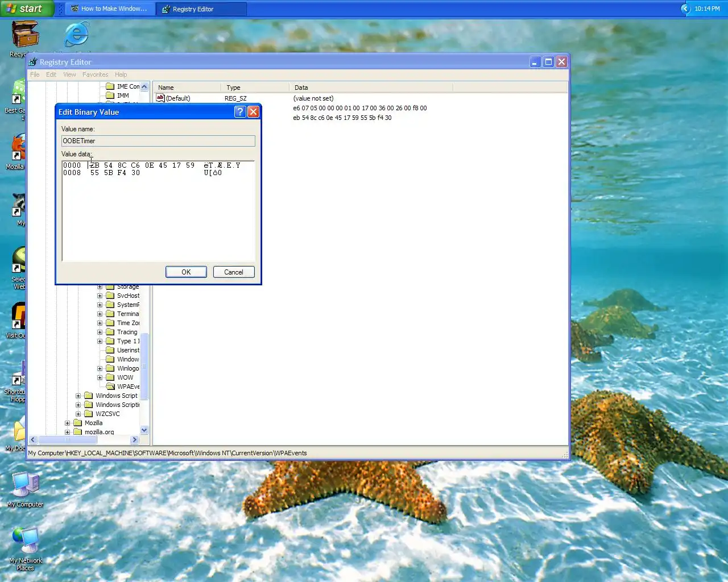Open the File menu in Registry Editor
The width and height of the screenshot is (728, 582).
[35, 74]
